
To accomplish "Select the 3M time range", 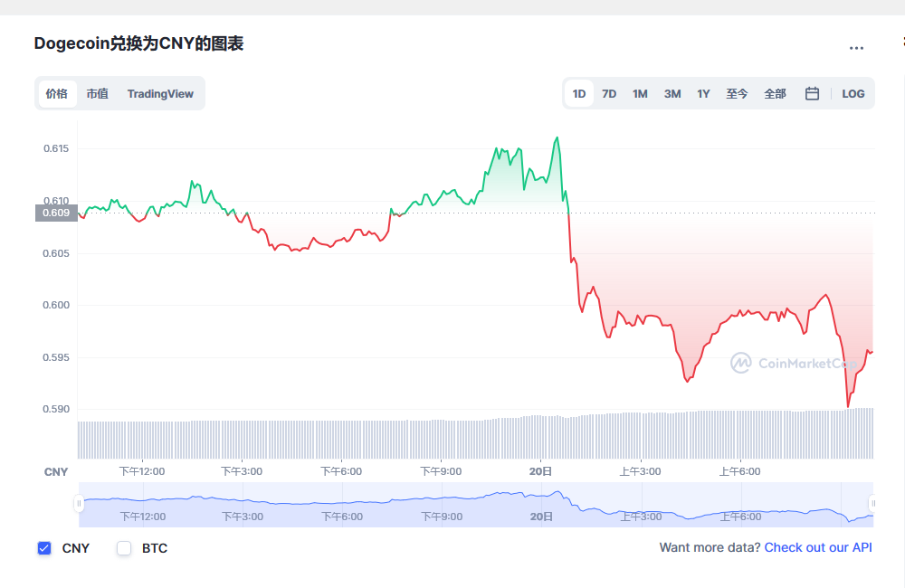I will pyautogui.click(x=672, y=93).
